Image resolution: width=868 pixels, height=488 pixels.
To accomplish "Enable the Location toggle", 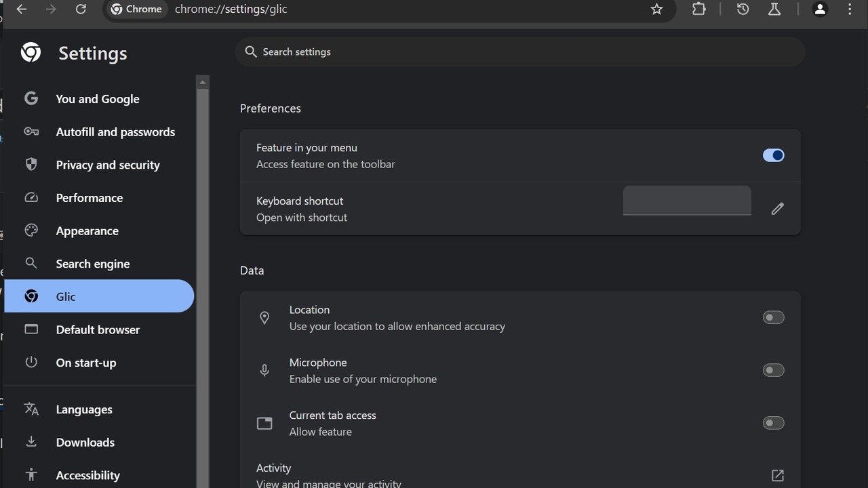I will [x=773, y=317].
